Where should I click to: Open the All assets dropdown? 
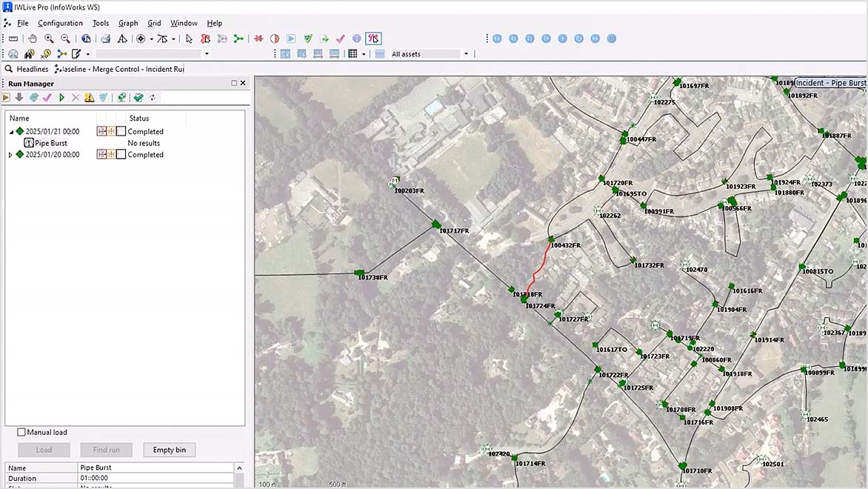click(465, 53)
